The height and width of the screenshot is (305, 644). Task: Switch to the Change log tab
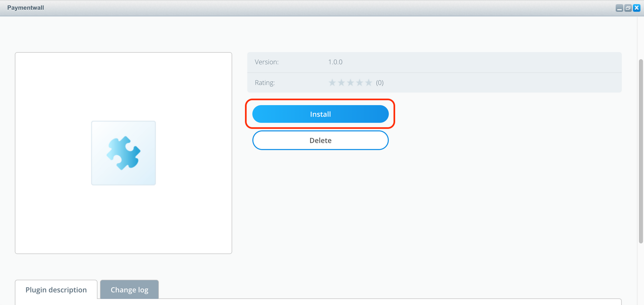(129, 290)
